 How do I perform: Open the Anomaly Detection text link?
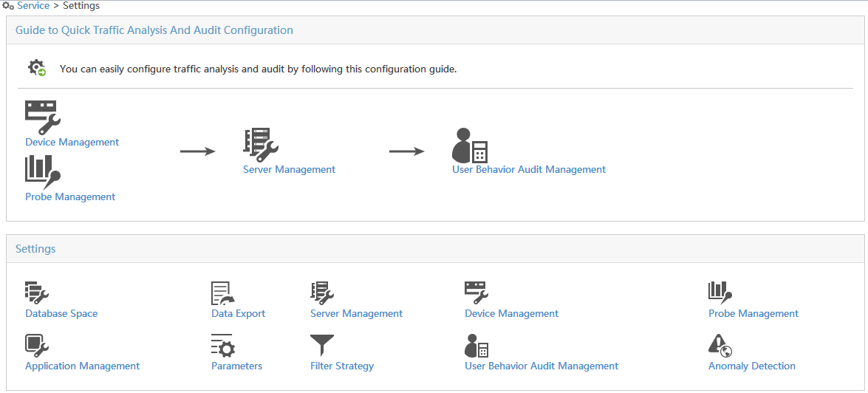pyautogui.click(x=752, y=366)
